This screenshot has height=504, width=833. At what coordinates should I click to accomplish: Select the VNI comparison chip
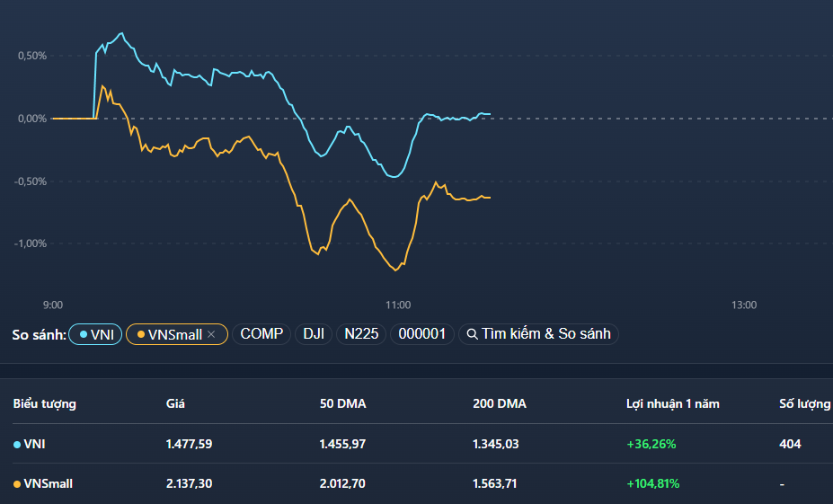[x=95, y=334]
